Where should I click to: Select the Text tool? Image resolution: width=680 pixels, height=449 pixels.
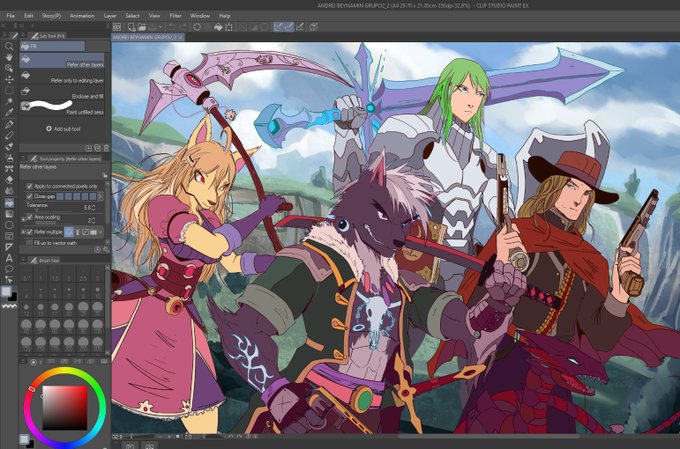pos(9,259)
